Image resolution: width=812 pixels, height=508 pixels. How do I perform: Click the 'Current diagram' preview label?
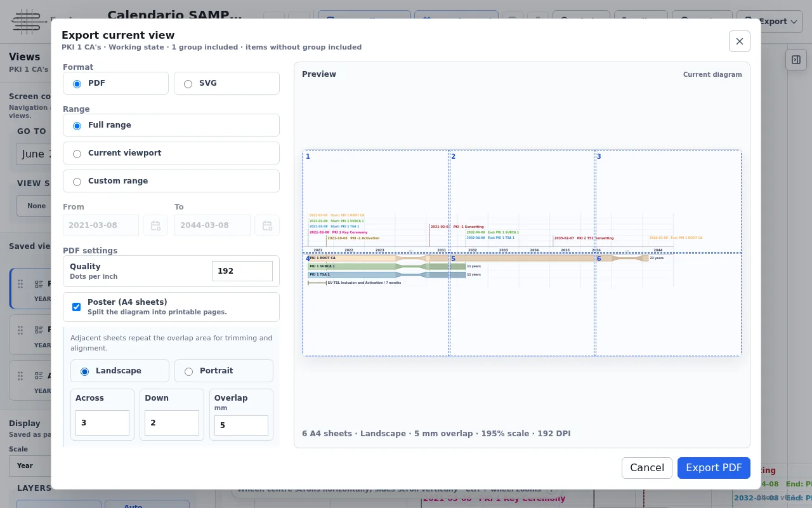[712, 74]
